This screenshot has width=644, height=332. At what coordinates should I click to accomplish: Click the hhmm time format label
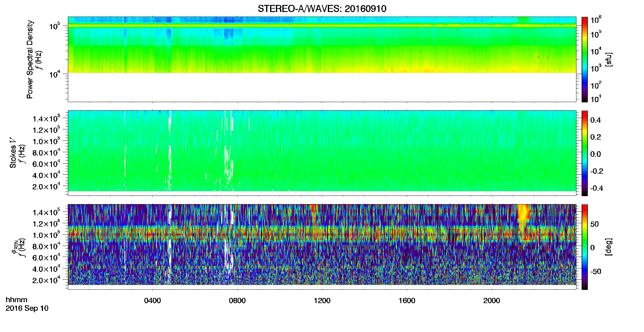(x=17, y=300)
